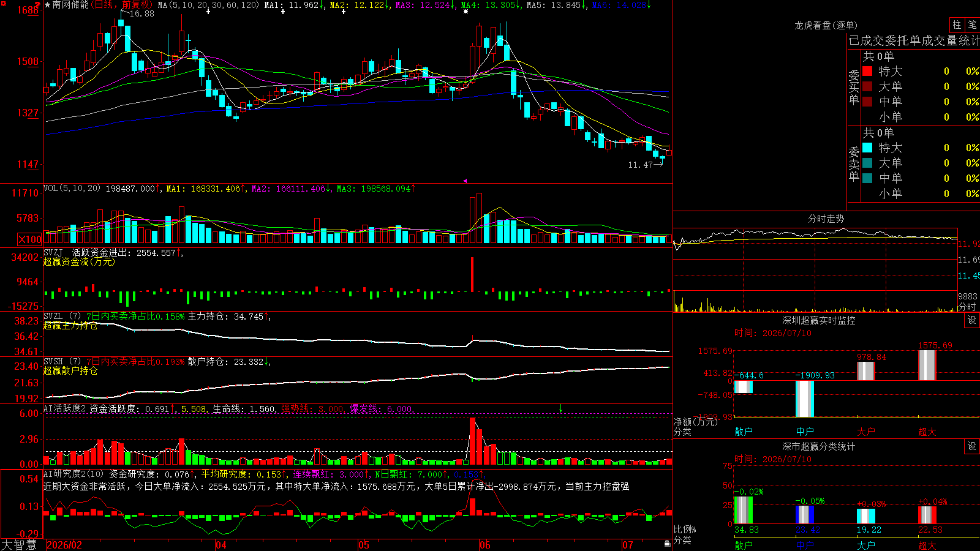Image resolution: width=980 pixels, height=551 pixels.
Task: Select the 龙虎看盘(逐单) panel title
Action: click(826, 25)
